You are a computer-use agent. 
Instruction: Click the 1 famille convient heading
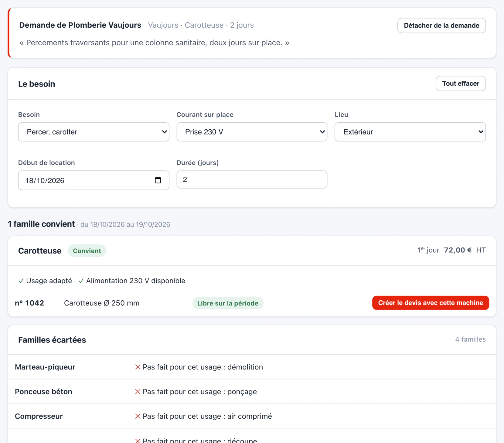pos(41,224)
